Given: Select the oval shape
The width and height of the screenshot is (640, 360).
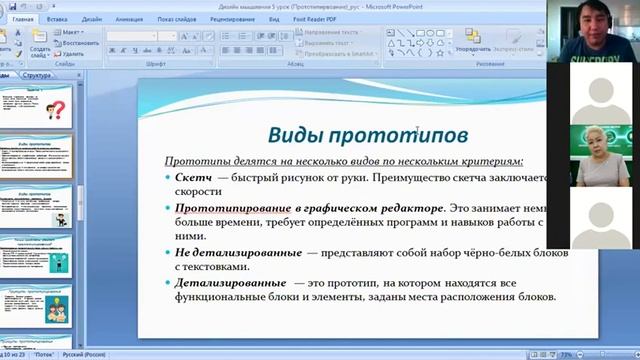Looking at the screenshot, I should (430, 33).
